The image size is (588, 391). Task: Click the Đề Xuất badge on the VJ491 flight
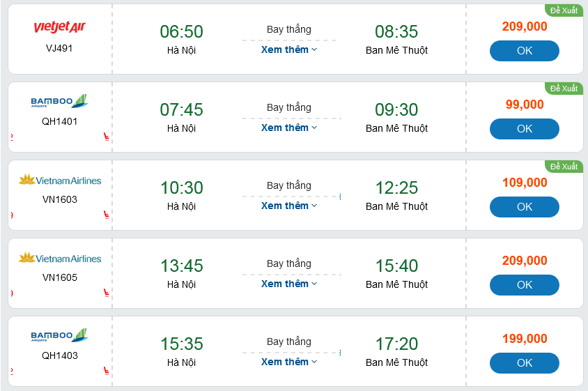click(564, 10)
